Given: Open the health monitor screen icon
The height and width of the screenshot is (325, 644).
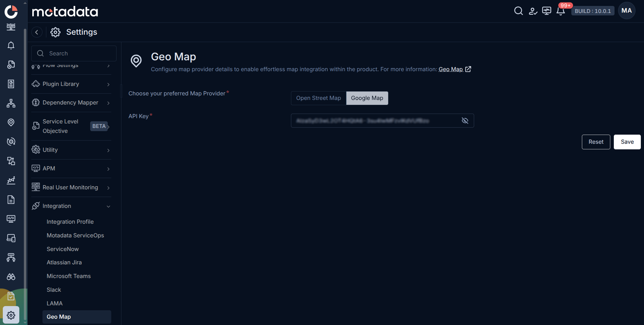Looking at the screenshot, I should click(547, 11).
